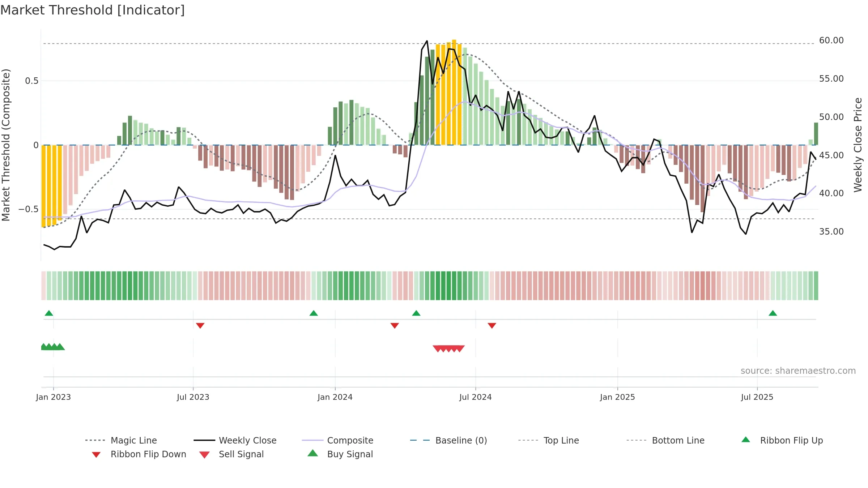Click the 60.00 price axis label
The image size is (868, 488).
pyautogui.click(x=831, y=40)
